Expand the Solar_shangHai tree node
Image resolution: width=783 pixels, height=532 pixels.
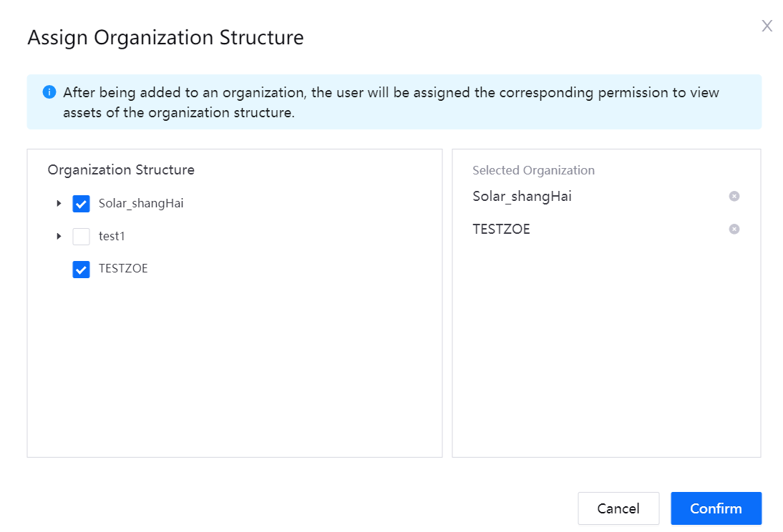coord(59,204)
